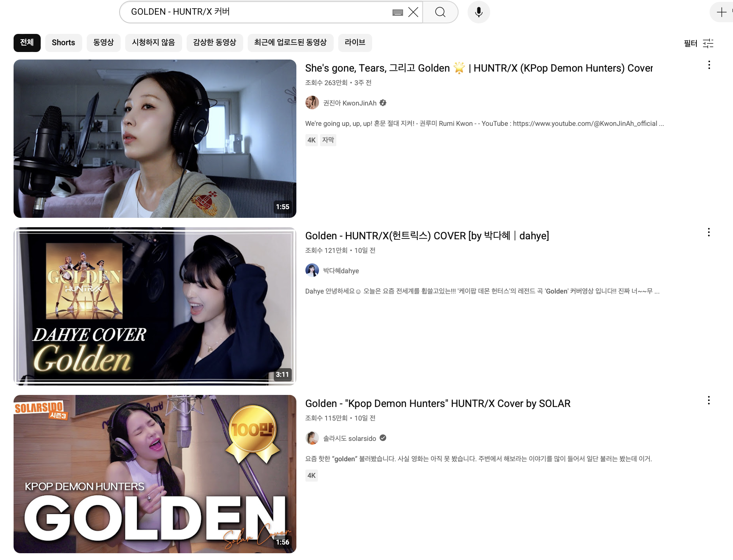Clear the search query with the X icon
733x560 pixels.
(413, 12)
